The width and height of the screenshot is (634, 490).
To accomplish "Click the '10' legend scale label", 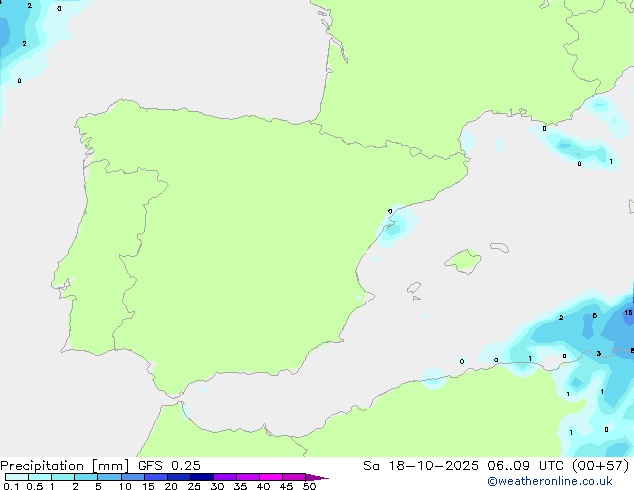I will (x=125, y=486).
